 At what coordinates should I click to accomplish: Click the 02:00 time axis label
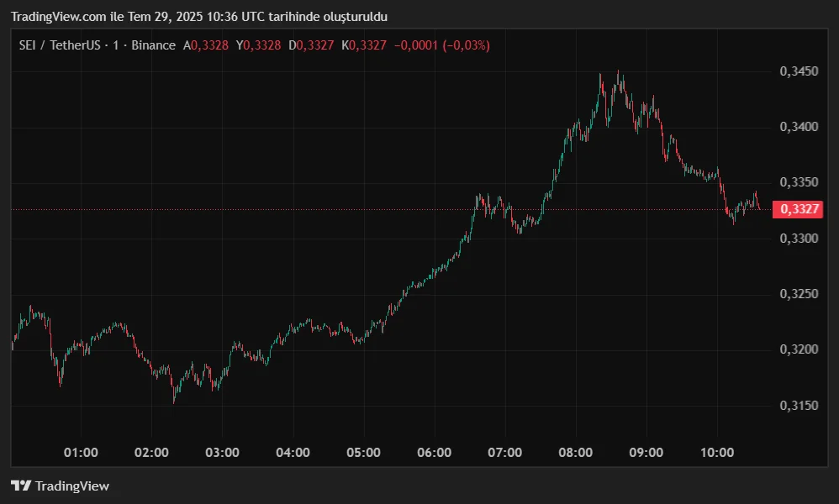click(x=151, y=453)
